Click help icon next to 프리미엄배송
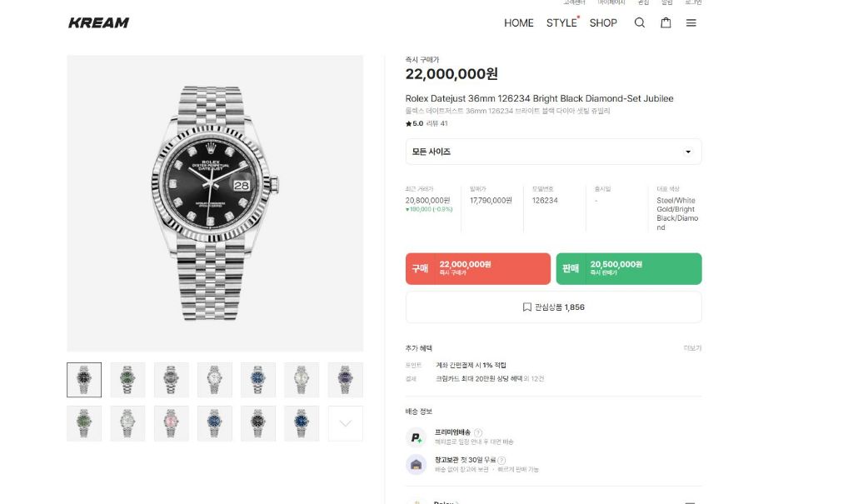853x504 pixels. coord(479,432)
